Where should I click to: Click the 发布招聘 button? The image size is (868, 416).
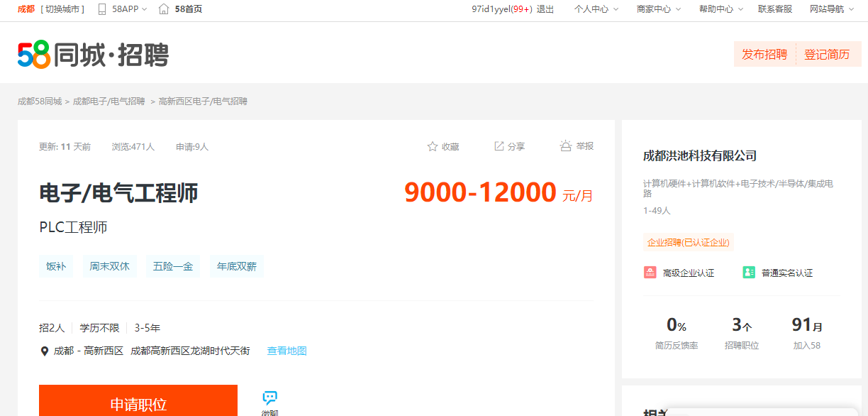tap(764, 54)
